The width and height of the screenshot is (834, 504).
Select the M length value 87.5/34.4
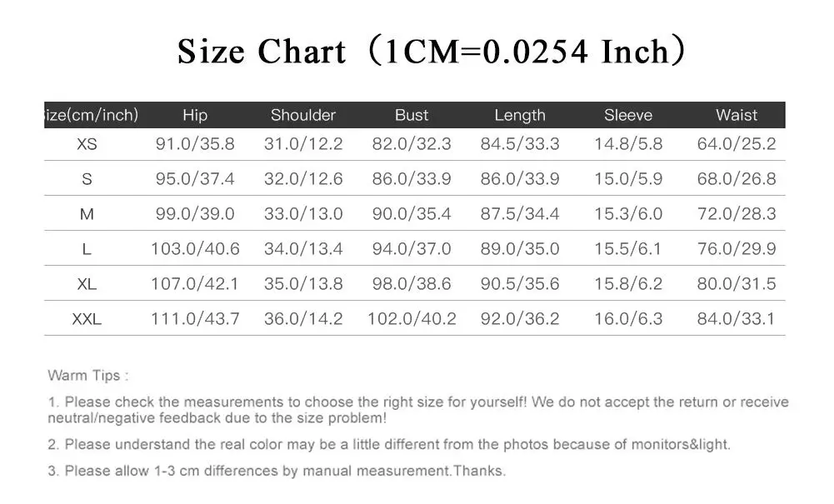[x=520, y=214]
